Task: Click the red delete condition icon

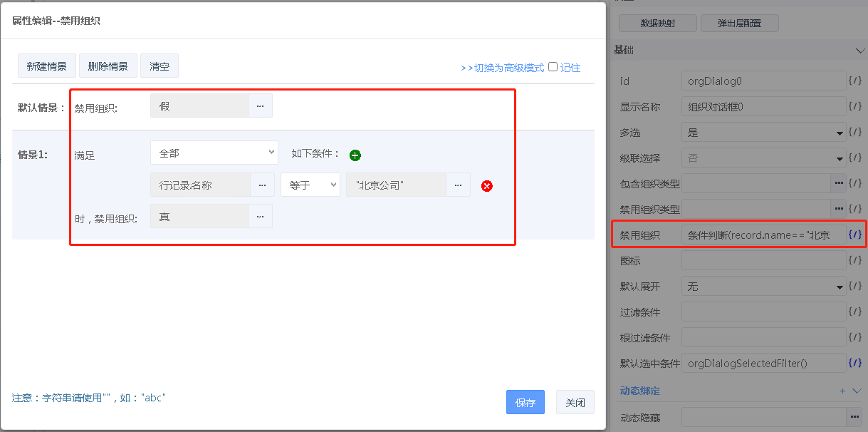Action: [487, 186]
